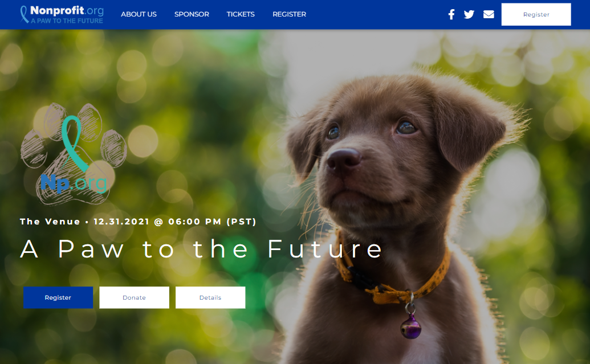Click the large A Paw to the Future heading
Image resolution: width=590 pixels, height=364 pixels.
point(201,249)
